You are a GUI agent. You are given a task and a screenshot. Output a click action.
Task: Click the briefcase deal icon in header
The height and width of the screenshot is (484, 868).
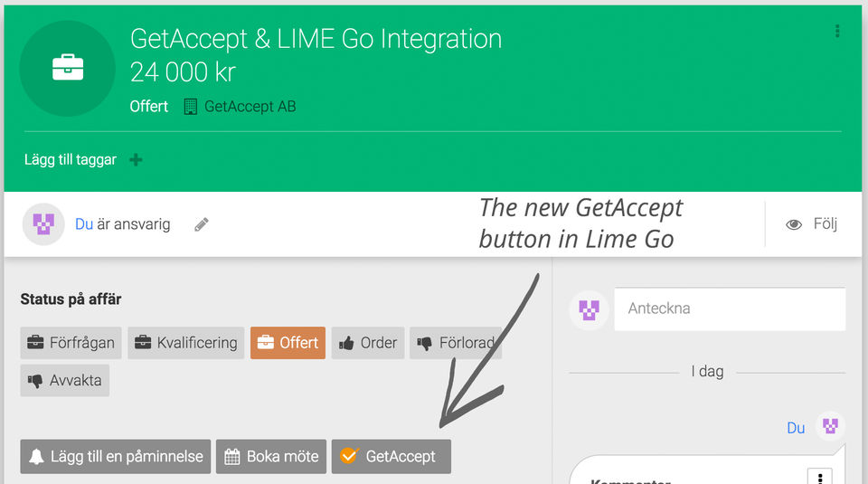pyautogui.click(x=68, y=69)
